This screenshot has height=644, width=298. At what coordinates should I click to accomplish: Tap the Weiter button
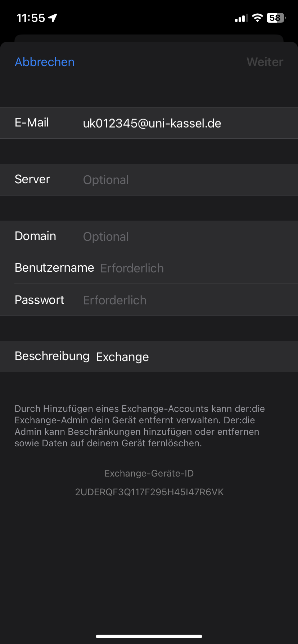(265, 62)
